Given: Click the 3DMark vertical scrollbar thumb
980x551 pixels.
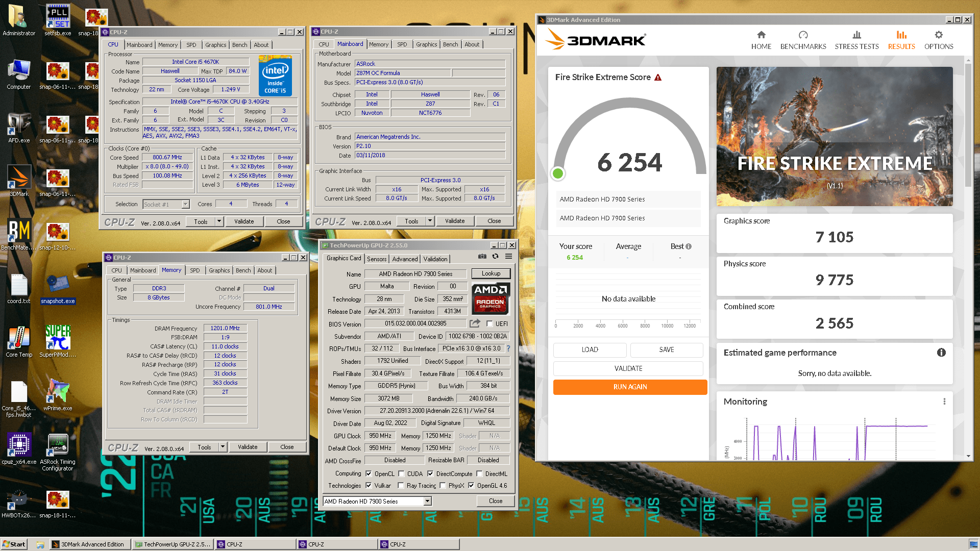Looking at the screenshot, I should click(968, 124).
